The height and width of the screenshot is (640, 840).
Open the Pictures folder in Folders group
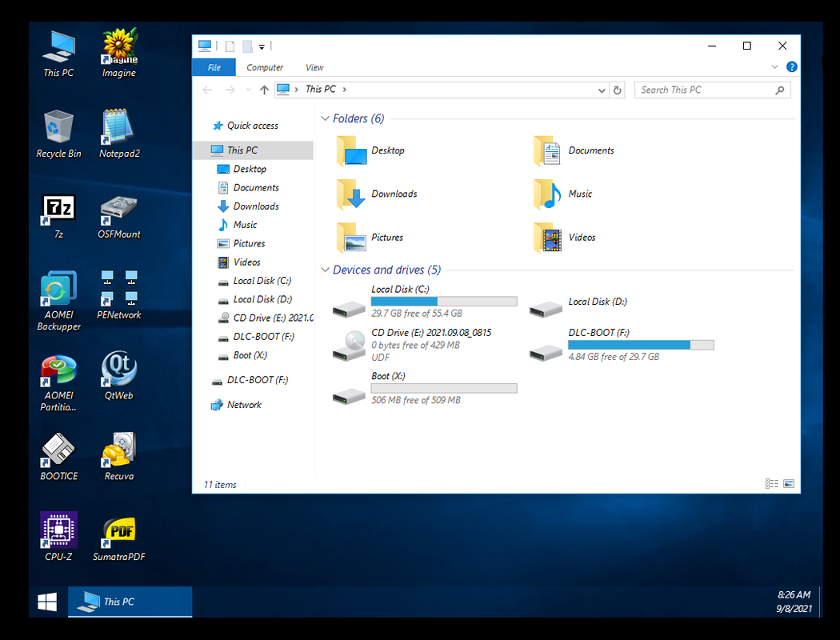point(370,238)
